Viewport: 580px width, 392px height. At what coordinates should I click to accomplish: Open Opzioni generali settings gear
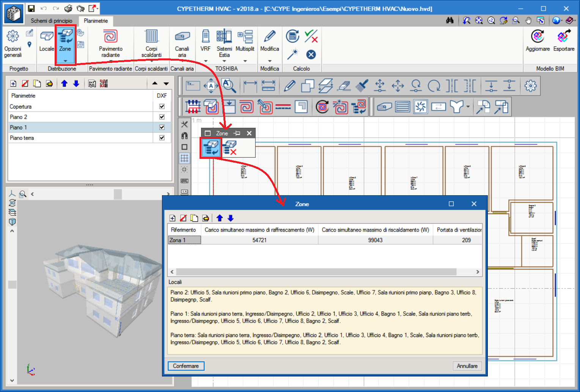pyautogui.click(x=13, y=36)
